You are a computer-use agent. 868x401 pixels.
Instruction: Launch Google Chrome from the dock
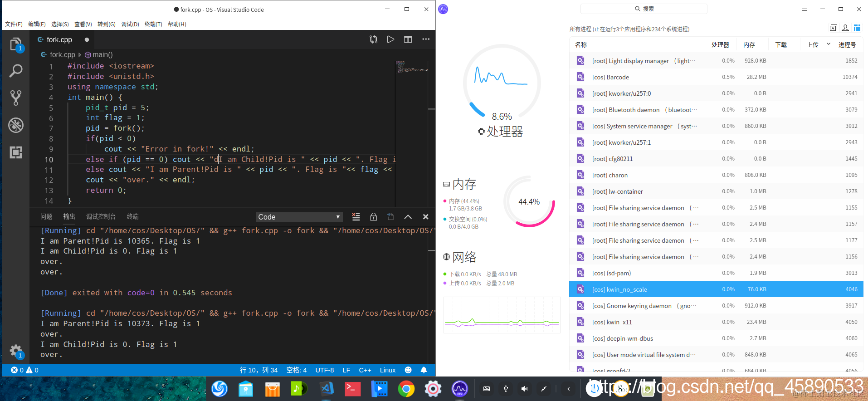coord(406,389)
